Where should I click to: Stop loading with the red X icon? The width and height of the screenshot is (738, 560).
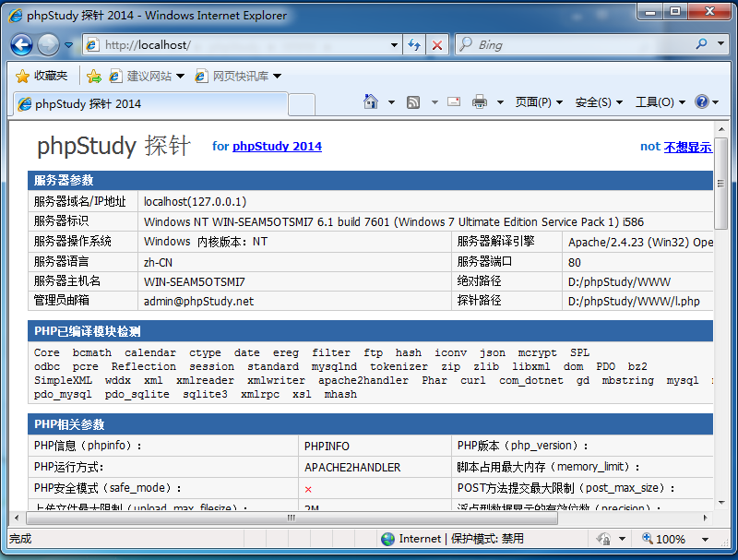pos(437,44)
